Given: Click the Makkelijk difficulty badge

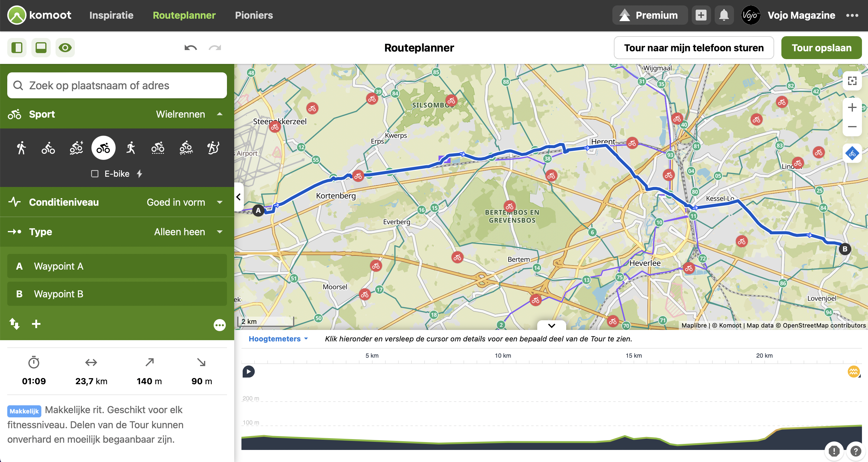Looking at the screenshot, I should point(24,411).
